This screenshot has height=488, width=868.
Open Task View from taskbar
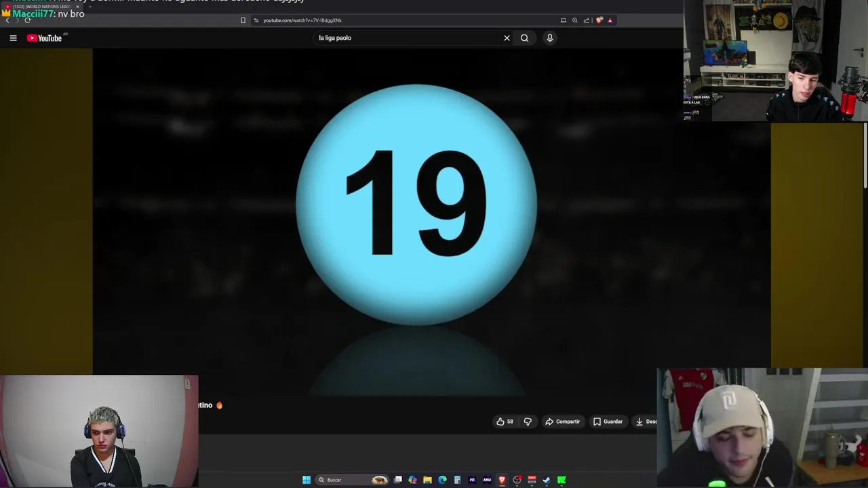pyautogui.click(x=398, y=480)
